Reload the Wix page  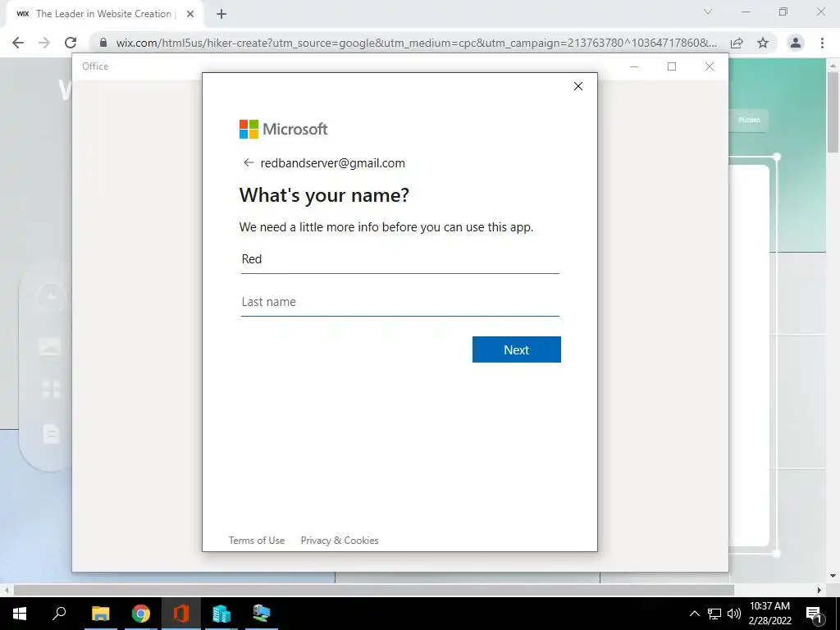[71, 43]
